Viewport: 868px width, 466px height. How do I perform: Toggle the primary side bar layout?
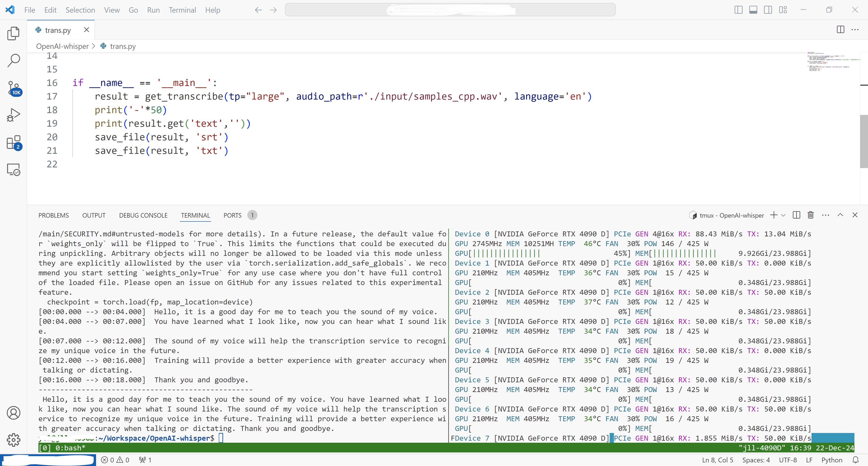pyautogui.click(x=738, y=10)
